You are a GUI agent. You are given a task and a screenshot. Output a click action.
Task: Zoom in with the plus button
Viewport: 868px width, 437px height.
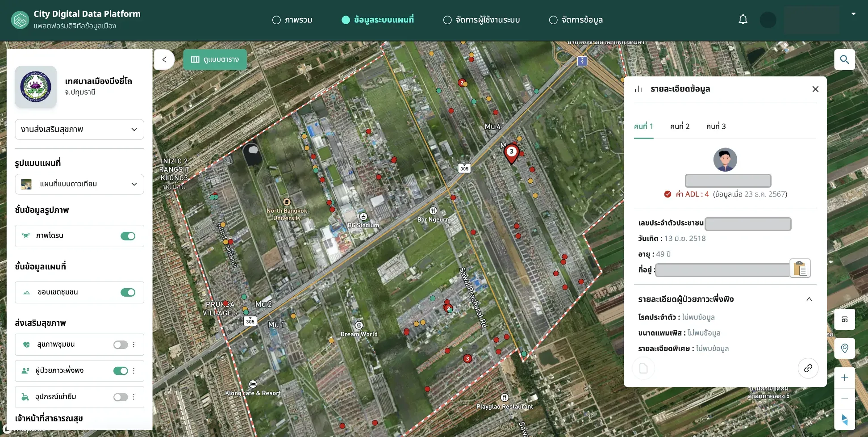(x=844, y=378)
